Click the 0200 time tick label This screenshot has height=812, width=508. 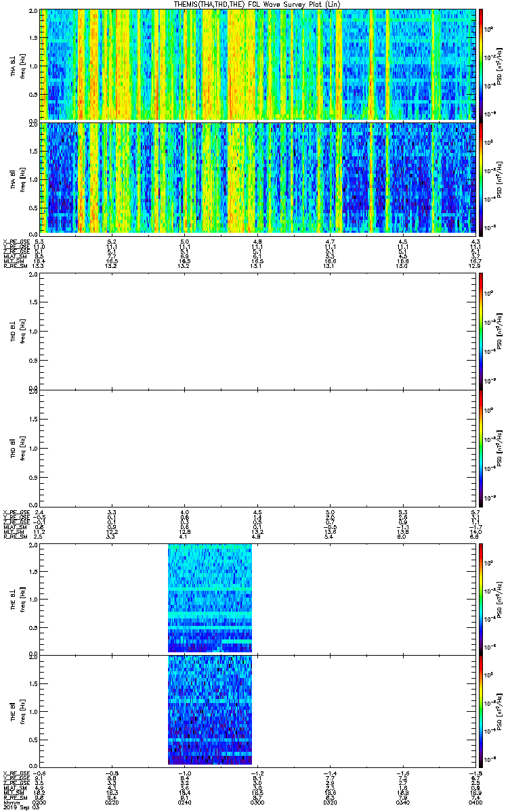click(39, 802)
